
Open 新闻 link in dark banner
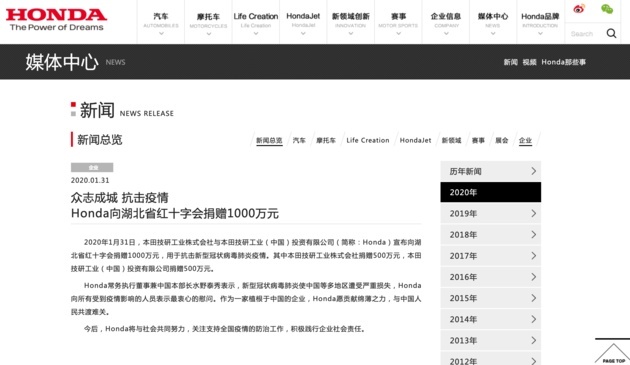pyautogui.click(x=511, y=62)
